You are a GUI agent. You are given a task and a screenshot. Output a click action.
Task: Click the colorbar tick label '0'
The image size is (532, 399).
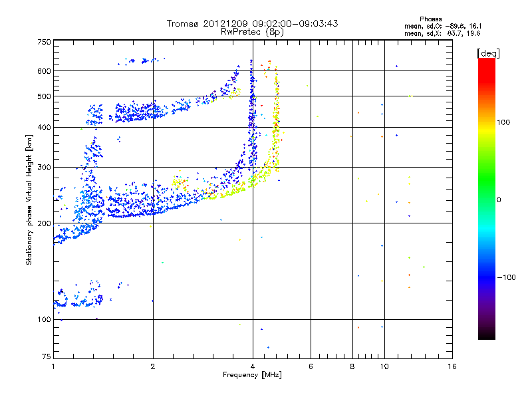(499, 200)
